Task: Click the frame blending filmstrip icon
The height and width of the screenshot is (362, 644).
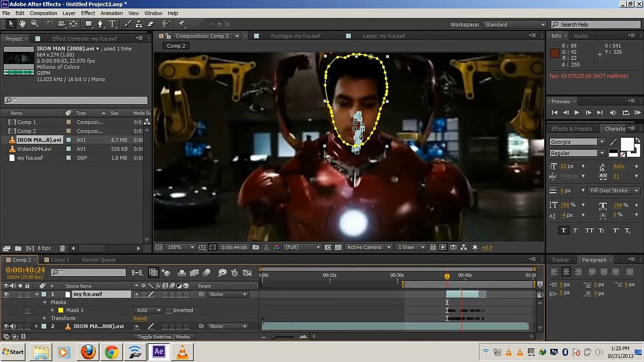Action: click(194, 273)
